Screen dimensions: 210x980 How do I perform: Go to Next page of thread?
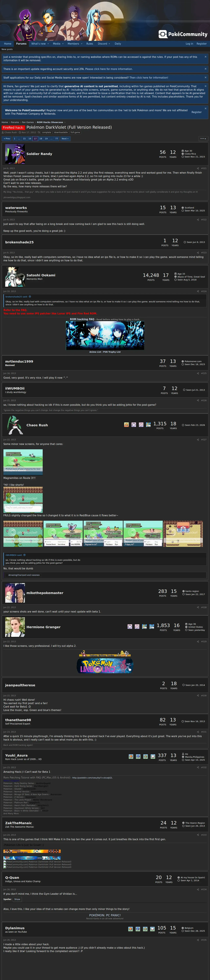click(65, 139)
